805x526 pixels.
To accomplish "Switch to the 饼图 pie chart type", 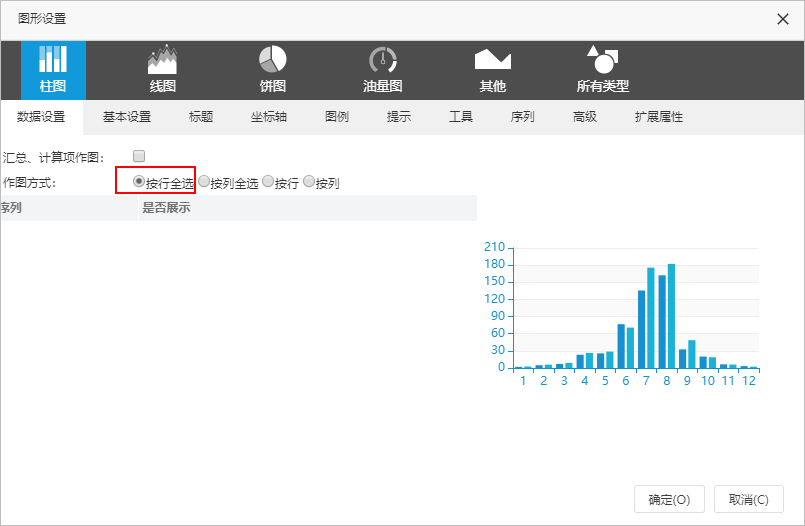I will [x=273, y=70].
